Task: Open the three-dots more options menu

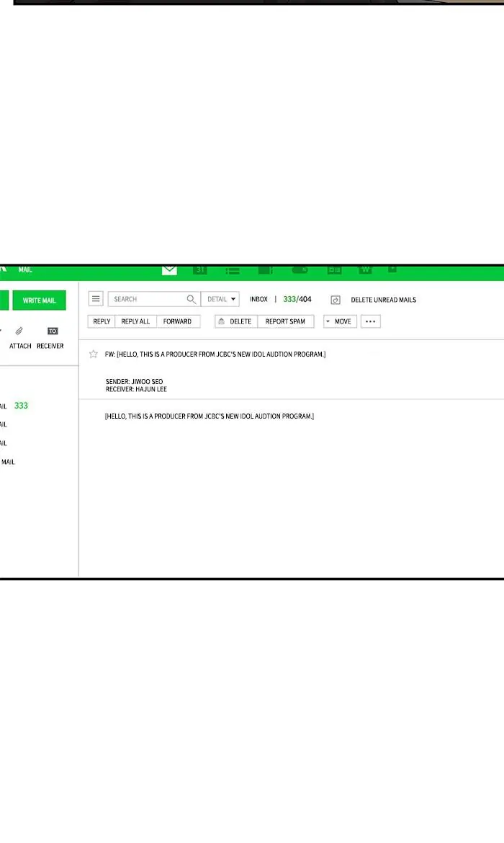Action: (x=371, y=321)
